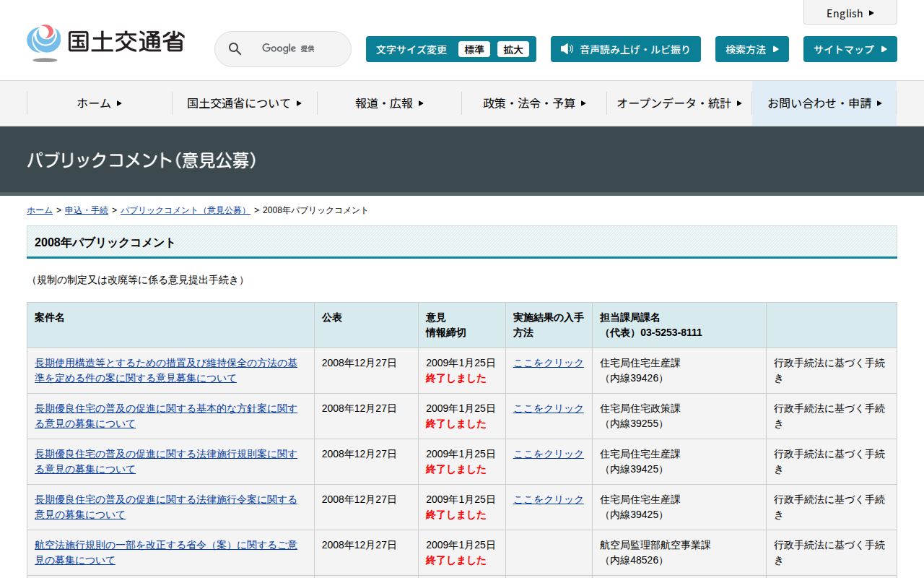Screen dimensions: 924x578
Task: Expand 政策・法令・予算 menu
Action: pyautogui.click(x=534, y=103)
